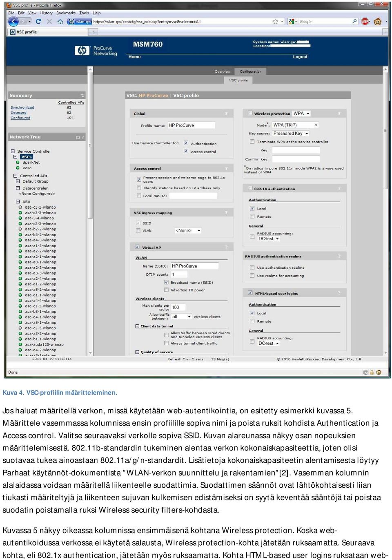Open a new browser tab
This screenshot has height=560, width=392.
pyautogui.click(x=93, y=32)
